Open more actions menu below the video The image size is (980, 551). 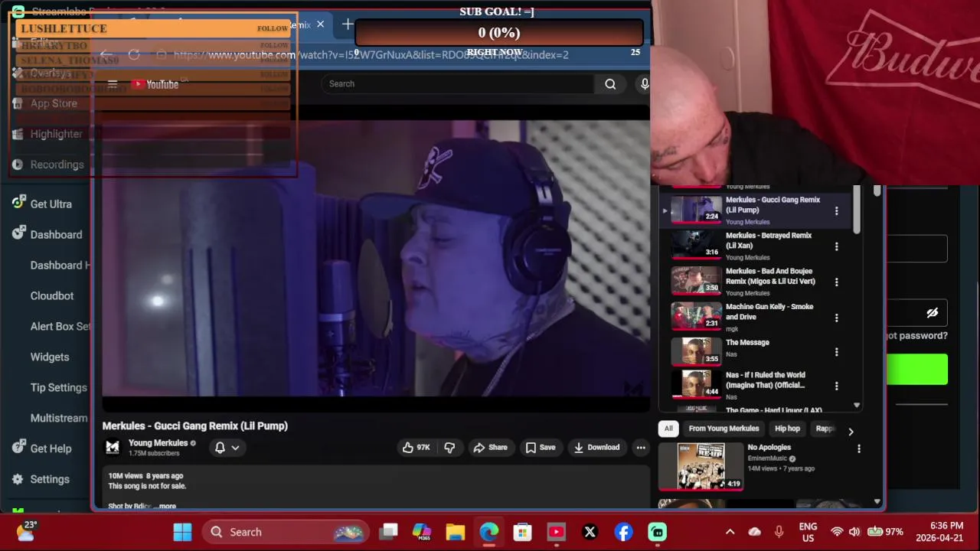click(x=641, y=448)
